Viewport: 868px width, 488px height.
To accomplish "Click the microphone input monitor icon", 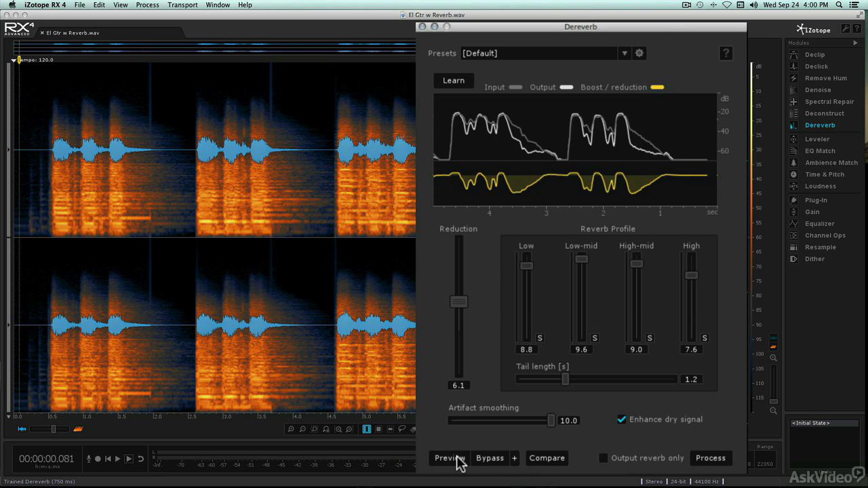I will point(88,459).
